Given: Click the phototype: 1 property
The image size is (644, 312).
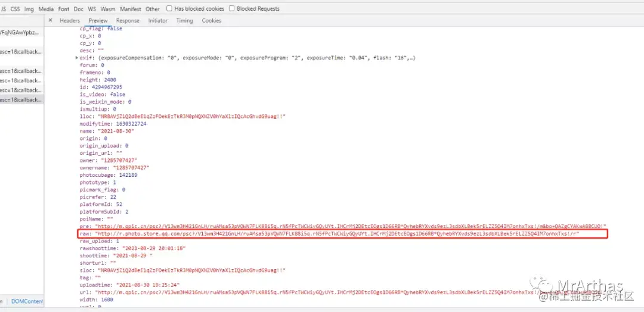Looking at the screenshot, I should tap(98, 182).
